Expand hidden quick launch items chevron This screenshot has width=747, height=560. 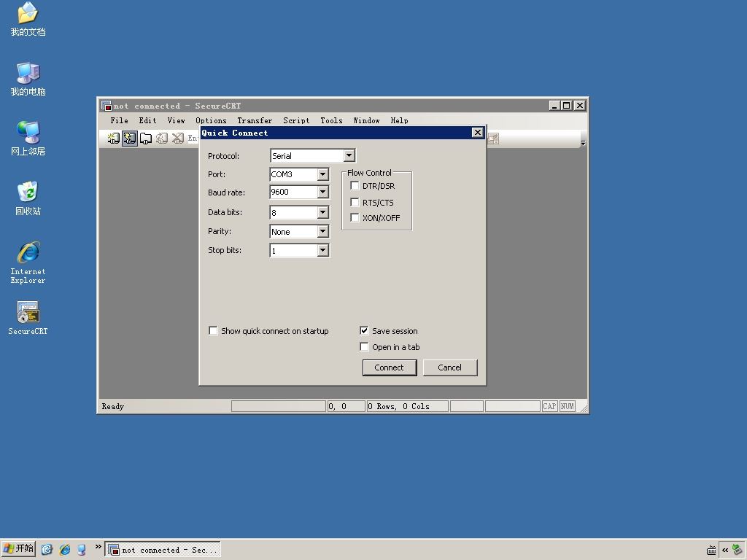[98, 547]
